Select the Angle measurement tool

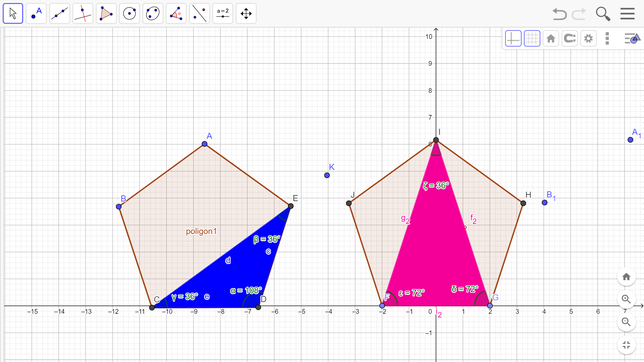(x=176, y=13)
